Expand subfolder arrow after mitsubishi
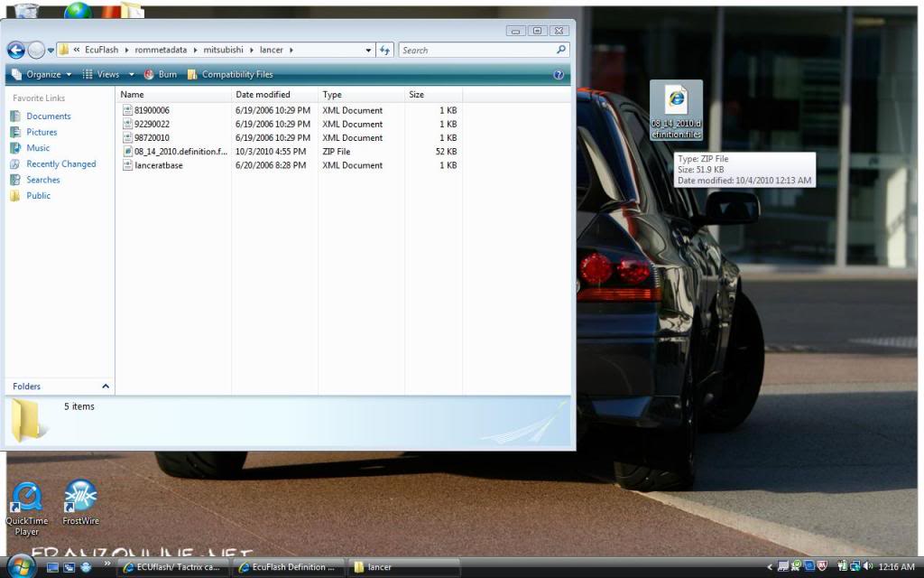924x578 pixels. pos(252,51)
